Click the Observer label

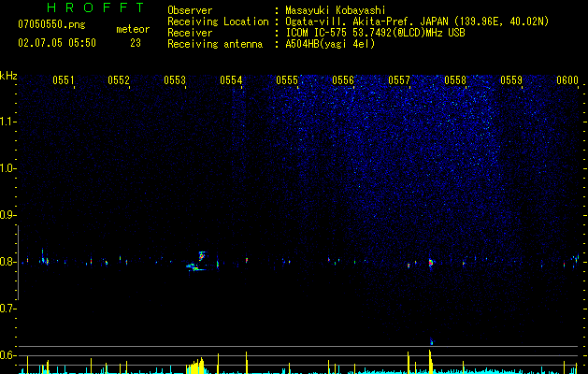click(190, 10)
